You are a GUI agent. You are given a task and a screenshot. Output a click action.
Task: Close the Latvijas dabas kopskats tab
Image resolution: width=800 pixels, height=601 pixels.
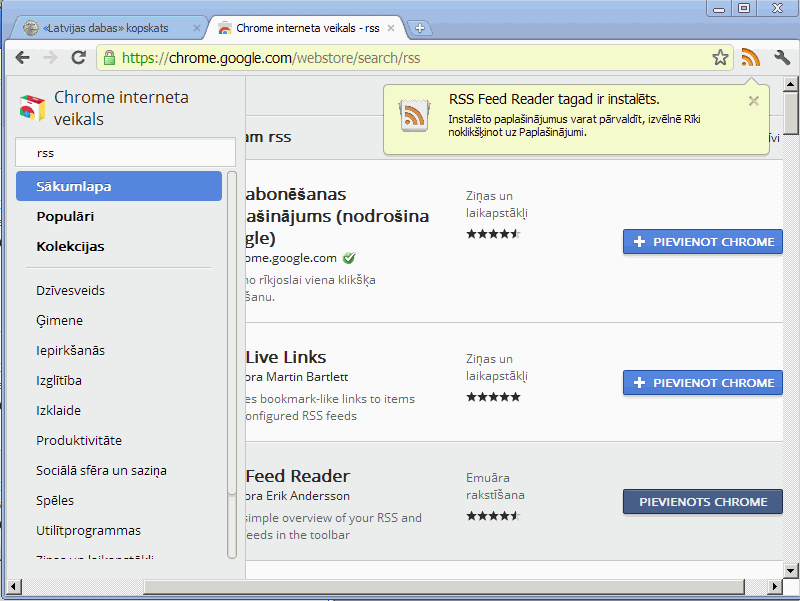click(x=196, y=28)
